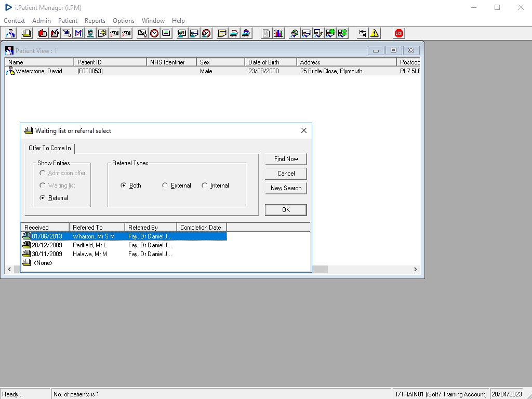Open the Reports menu
The width and height of the screenshot is (532, 399).
tap(95, 21)
